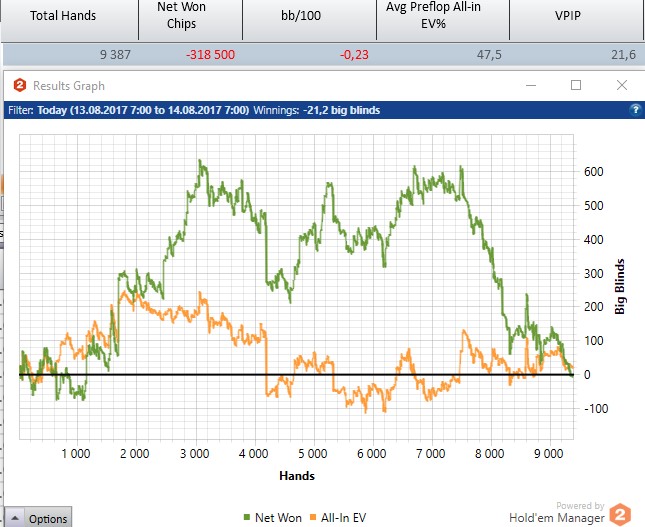The image size is (645, 527).
Task: Click the 9 000 hands axis label
Action: (548, 454)
